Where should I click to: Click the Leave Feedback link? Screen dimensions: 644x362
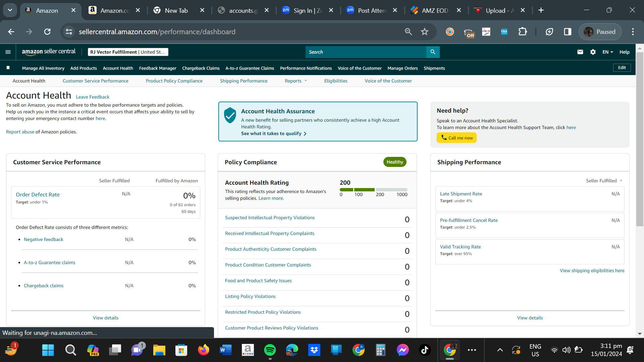point(93,97)
